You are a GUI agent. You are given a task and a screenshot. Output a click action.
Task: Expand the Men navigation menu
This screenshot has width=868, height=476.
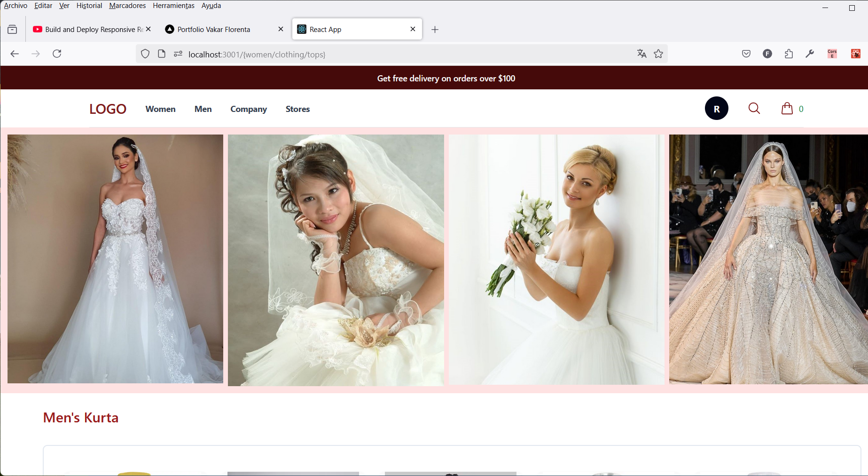click(203, 109)
